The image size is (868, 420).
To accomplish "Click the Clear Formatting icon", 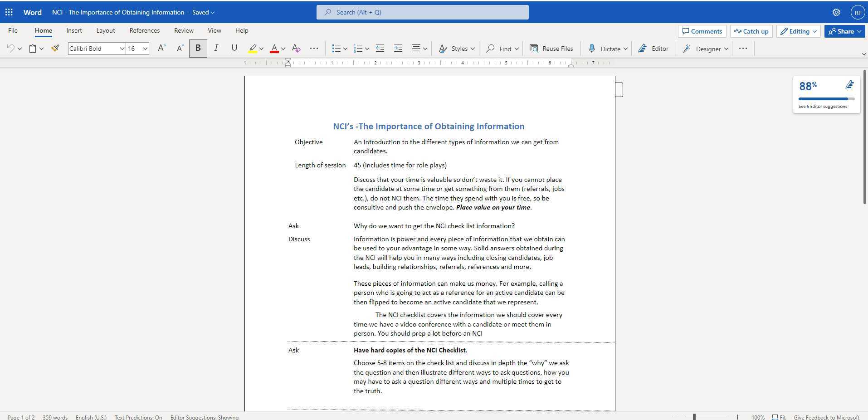I will click(296, 48).
